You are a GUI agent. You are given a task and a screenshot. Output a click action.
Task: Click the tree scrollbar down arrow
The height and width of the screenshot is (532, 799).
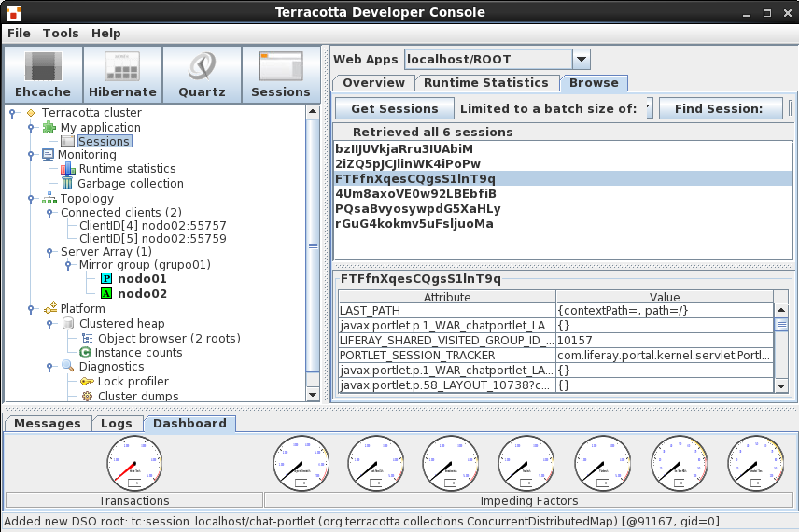(x=313, y=395)
